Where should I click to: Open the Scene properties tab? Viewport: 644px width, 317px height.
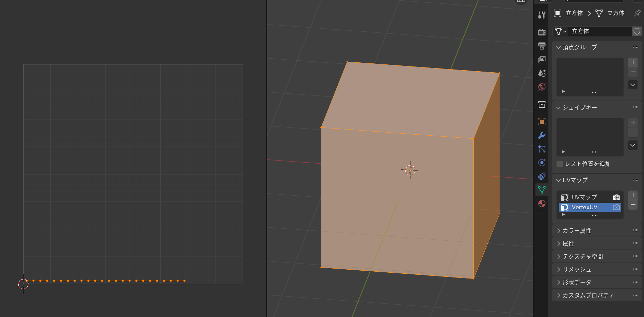pyautogui.click(x=542, y=73)
